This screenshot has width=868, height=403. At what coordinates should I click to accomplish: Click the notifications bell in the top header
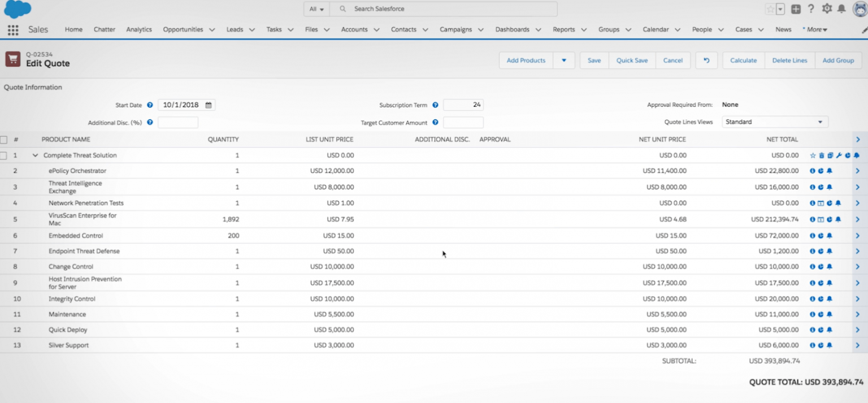841,8
